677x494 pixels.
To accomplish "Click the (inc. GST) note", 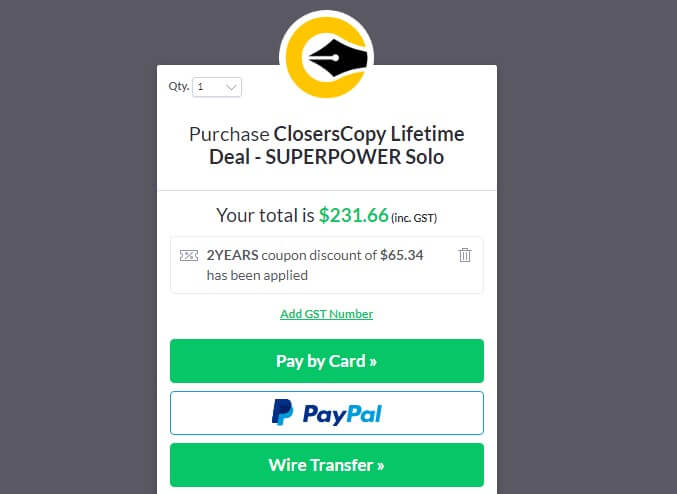I will [414, 218].
